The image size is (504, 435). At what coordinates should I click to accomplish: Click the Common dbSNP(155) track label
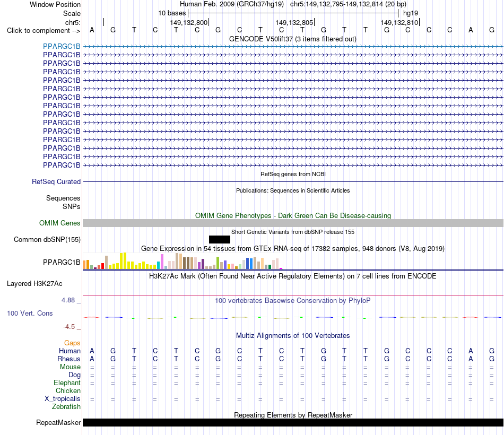click(47, 240)
